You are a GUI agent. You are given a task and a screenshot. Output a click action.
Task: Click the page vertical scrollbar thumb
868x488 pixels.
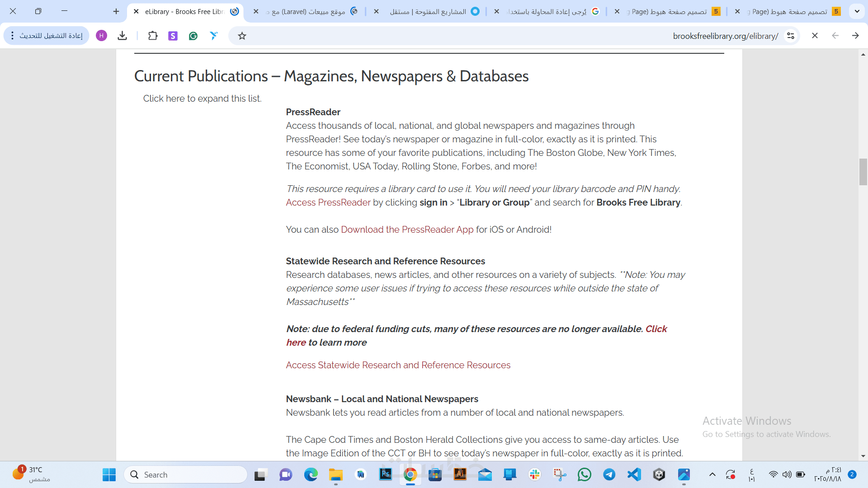pos(863,172)
